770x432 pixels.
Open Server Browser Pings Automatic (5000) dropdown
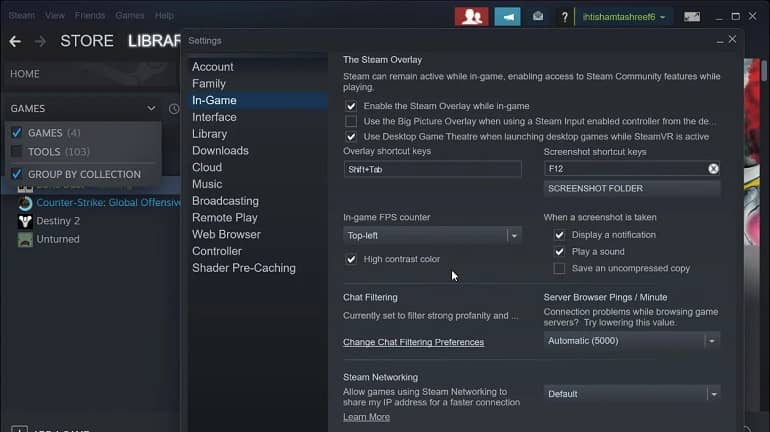[x=632, y=341]
